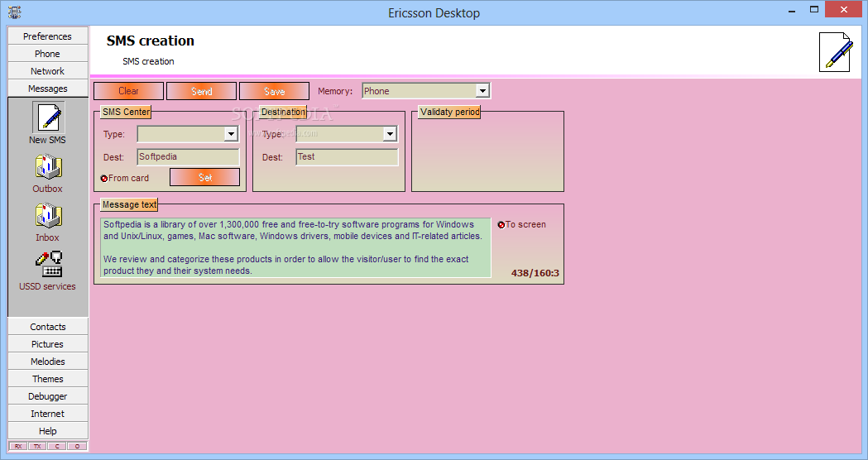Expand the SMS Center Type dropdown

click(x=231, y=133)
